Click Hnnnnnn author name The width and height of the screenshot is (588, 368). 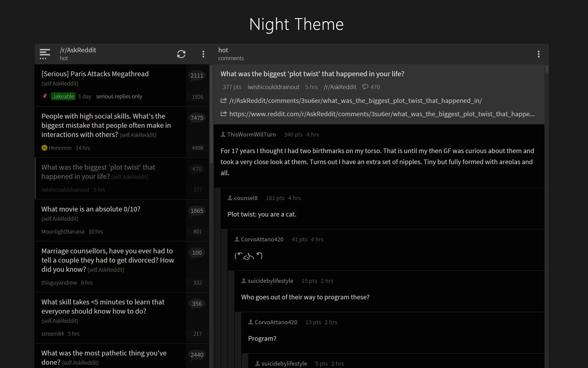(x=60, y=148)
